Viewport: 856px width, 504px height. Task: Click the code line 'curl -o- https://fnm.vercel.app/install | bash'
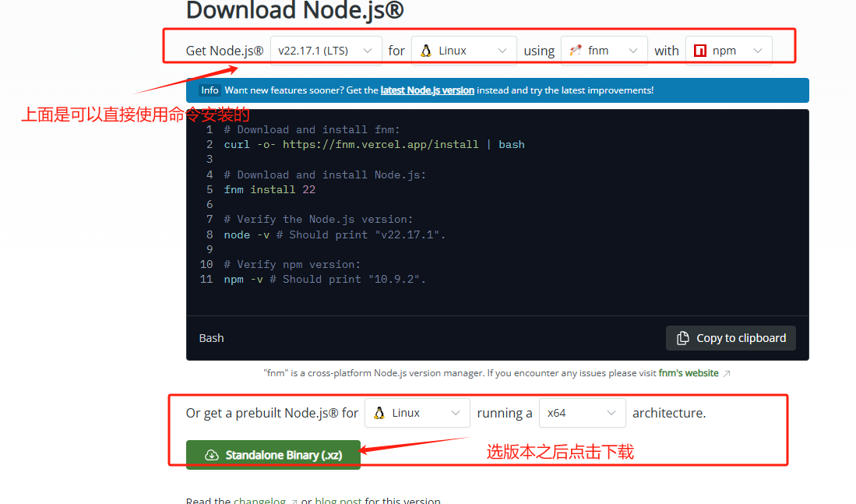pos(374,145)
